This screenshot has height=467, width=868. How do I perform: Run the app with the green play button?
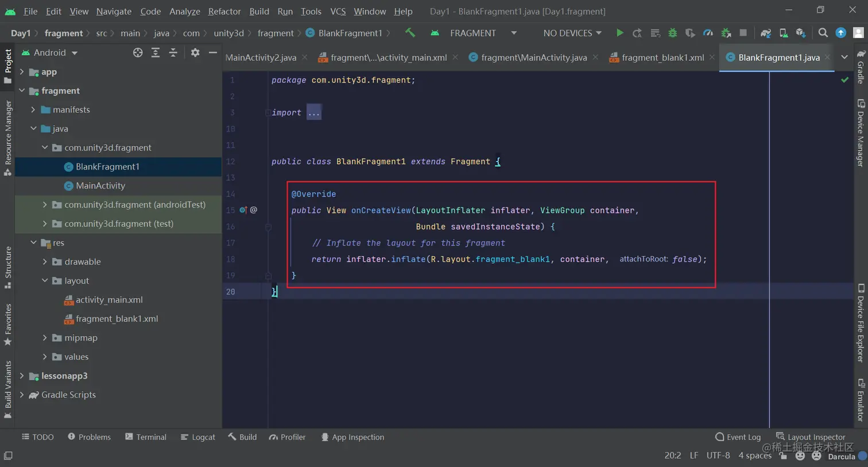coord(619,33)
